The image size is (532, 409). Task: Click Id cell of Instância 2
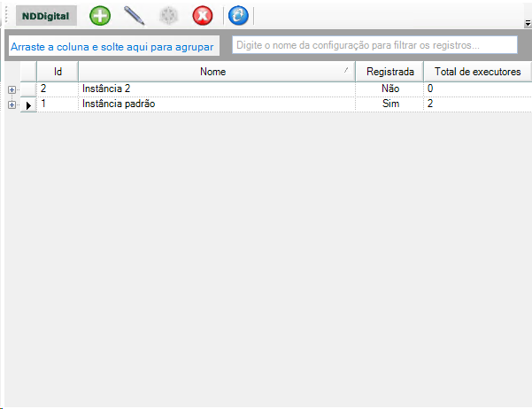58,89
